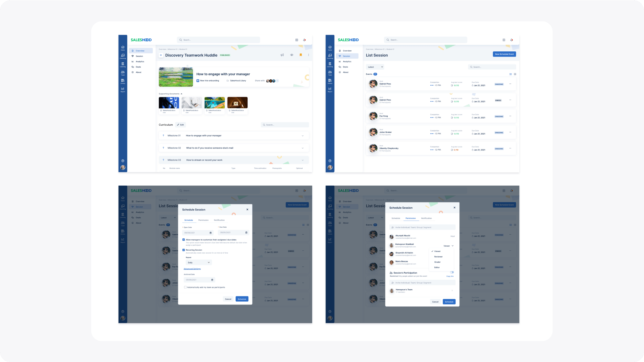Open Learning in Discovery Teamwork Huddle screen sidebar

(x=123, y=65)
